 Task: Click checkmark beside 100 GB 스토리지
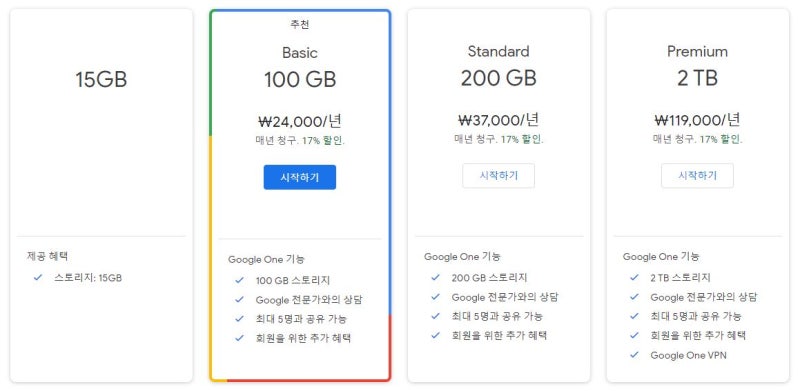click(239, 280)
